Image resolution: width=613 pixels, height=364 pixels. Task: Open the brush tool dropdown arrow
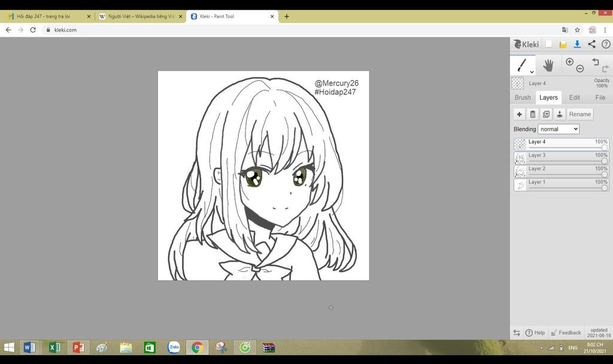(x=532, y=72)
